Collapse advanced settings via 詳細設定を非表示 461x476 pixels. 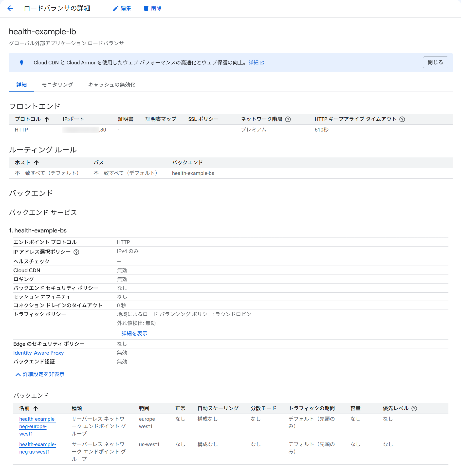[40, 374]
